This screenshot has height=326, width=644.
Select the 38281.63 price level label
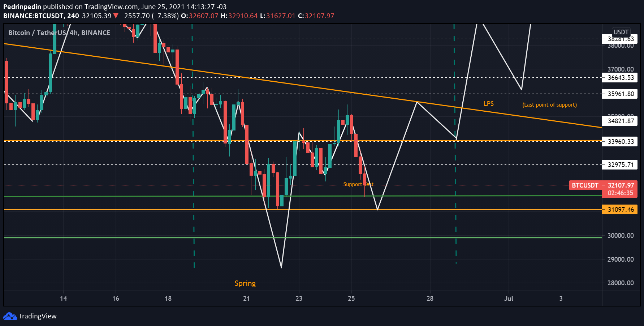[620, 39]
